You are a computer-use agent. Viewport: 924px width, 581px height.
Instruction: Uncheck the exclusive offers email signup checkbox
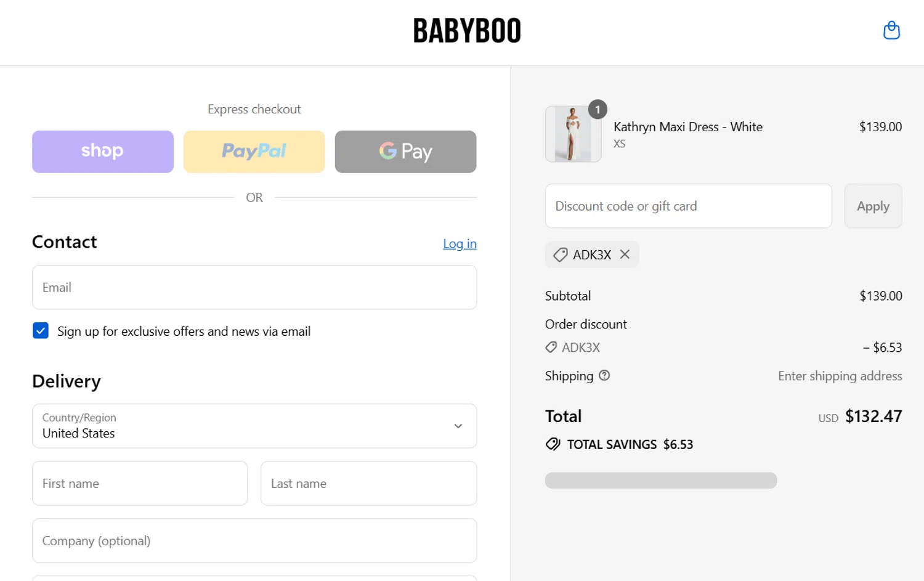[41, 331]
